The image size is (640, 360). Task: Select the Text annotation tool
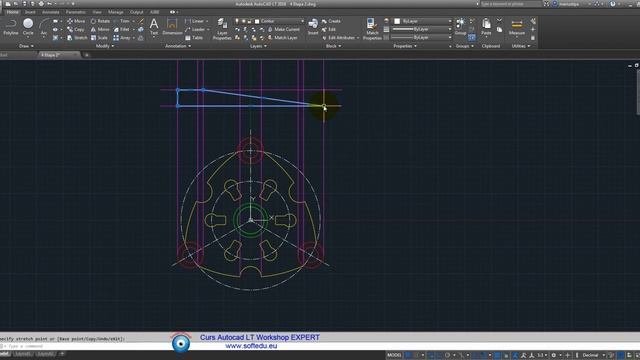pos(154,27)
